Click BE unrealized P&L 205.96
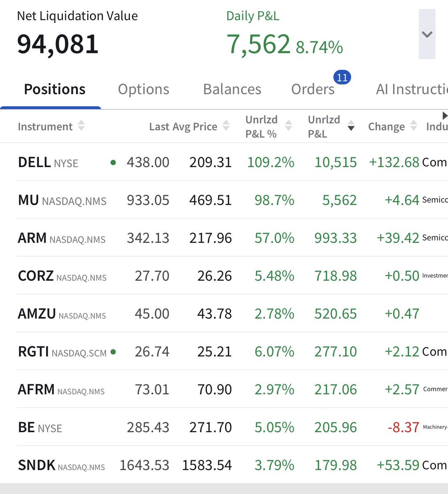The width and height of the screenshot is (448, 494). [x=336, y=427]
